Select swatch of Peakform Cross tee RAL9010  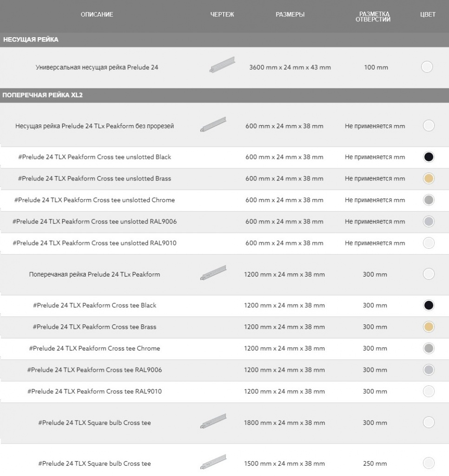pyautogui.click(x=429, y=391)
